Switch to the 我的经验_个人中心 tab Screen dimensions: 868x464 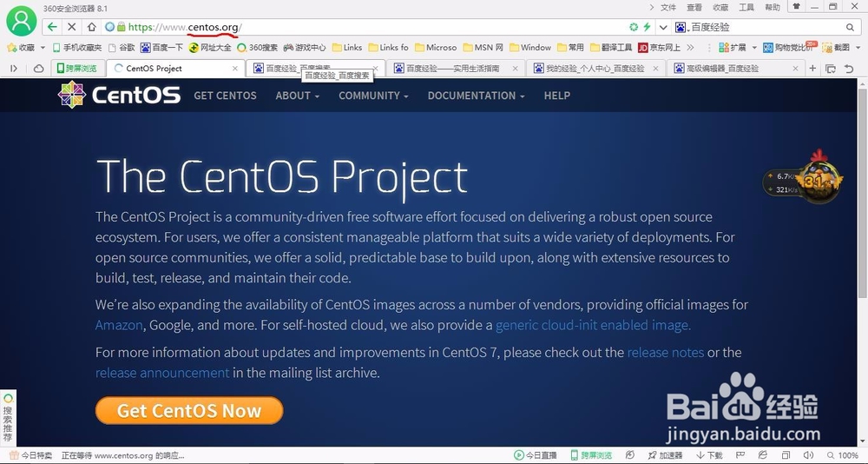(595, 69)
